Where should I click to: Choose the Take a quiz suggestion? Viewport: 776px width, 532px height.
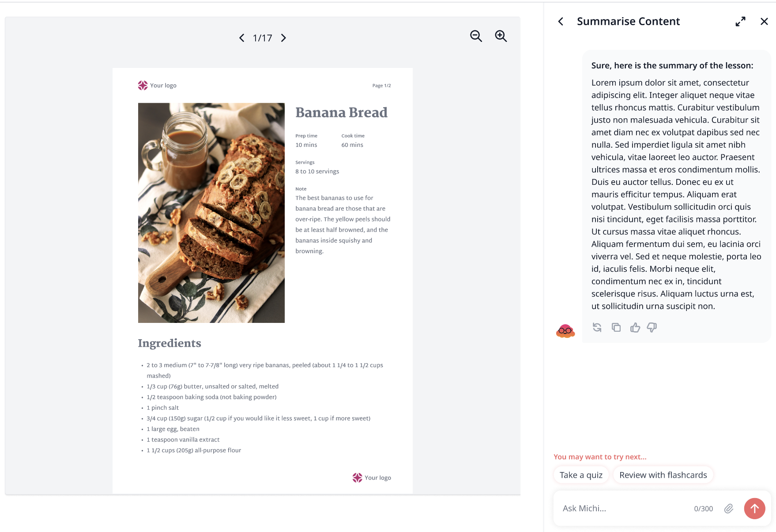point(581,475)
